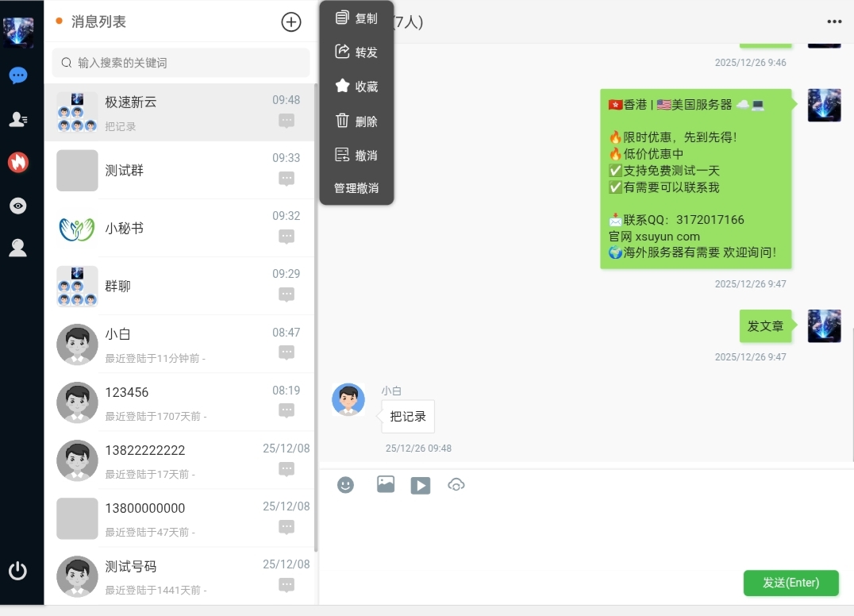Select the image attachment icon
Screen dimensions: 854x616
[x=386, y=484]
